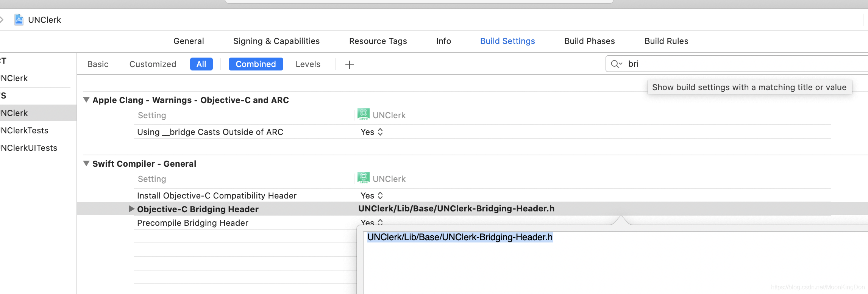Switch to the Levels view mode
This screenshot has width=868, height=294.
click(308, 64)
